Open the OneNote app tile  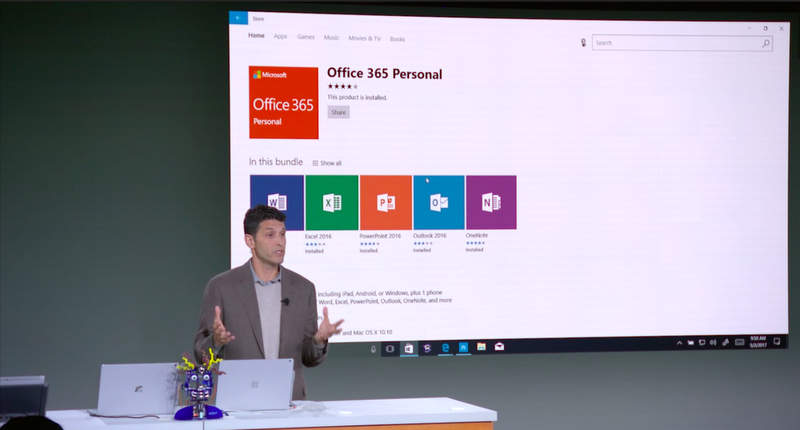pyautogui.click(x=491, y=203)
